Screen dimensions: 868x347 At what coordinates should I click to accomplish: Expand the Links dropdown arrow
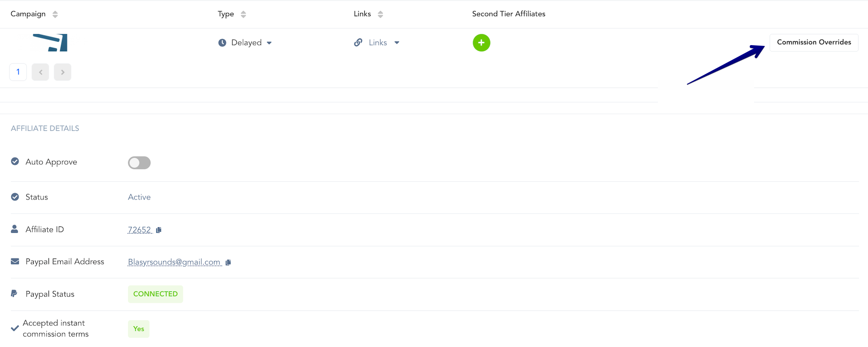tap(397, 43)
